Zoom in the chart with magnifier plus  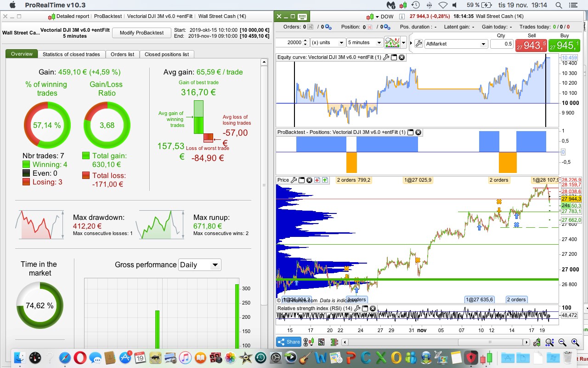click(575, 342)
